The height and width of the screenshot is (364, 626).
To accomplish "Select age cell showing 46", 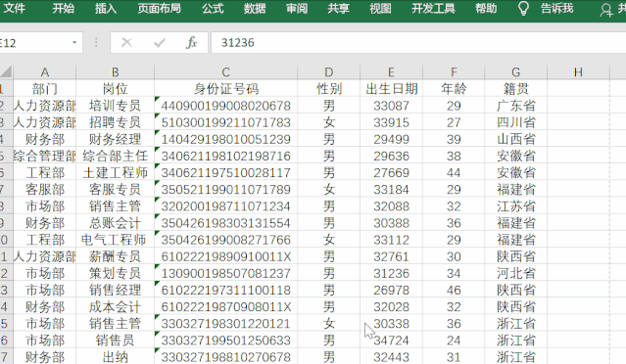I will click(x=454, y=290).
